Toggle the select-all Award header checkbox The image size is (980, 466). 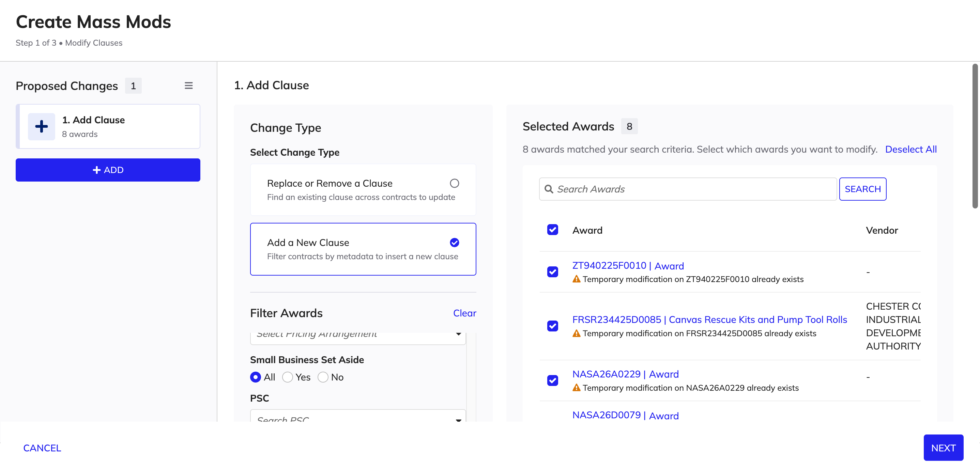click(552, 230)
